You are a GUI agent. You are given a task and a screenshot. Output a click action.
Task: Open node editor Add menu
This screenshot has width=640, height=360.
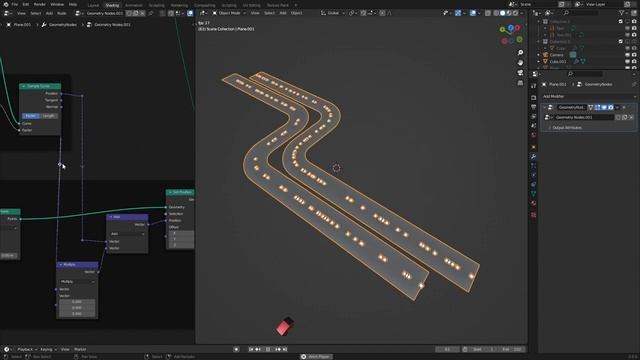tap(49, 13)
